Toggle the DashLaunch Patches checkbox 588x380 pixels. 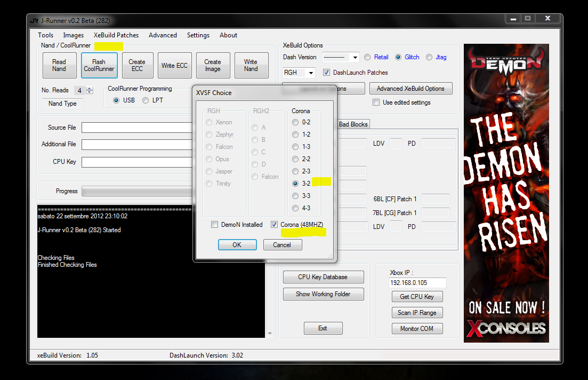click(x=327, y=73)
